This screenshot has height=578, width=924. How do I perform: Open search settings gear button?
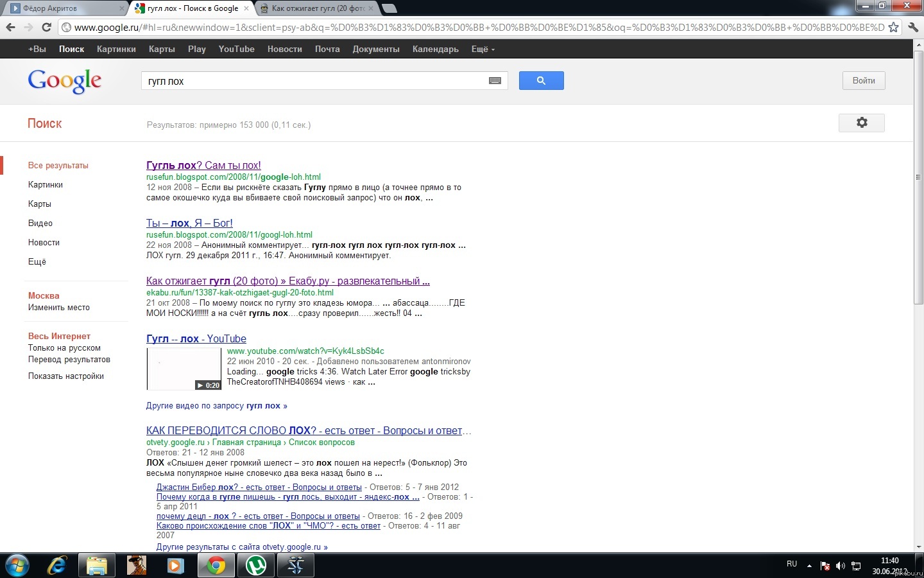[862, 123]
